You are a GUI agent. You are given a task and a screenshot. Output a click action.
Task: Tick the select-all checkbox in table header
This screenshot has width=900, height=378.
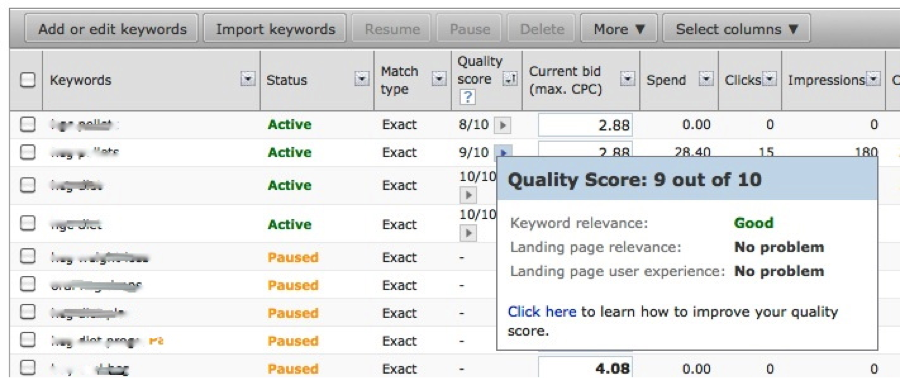pyautogui.click(x=27, y=80)
